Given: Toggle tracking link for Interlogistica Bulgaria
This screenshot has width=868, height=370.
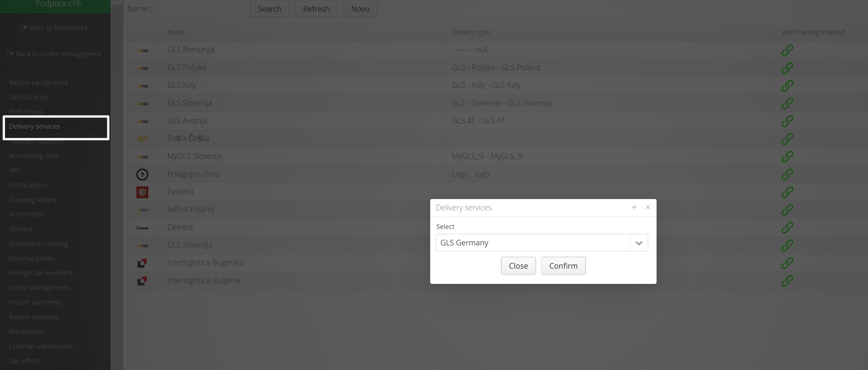Looking at the screenshot, I should coord(787,280).
